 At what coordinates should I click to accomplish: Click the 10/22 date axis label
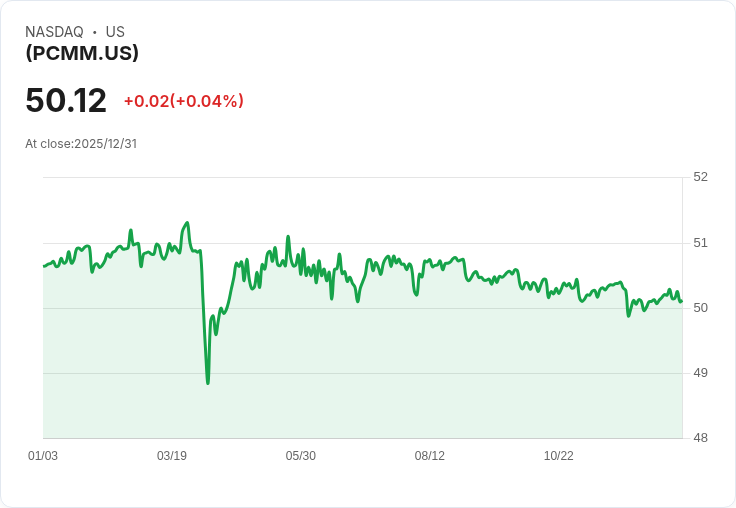[559, 456]
